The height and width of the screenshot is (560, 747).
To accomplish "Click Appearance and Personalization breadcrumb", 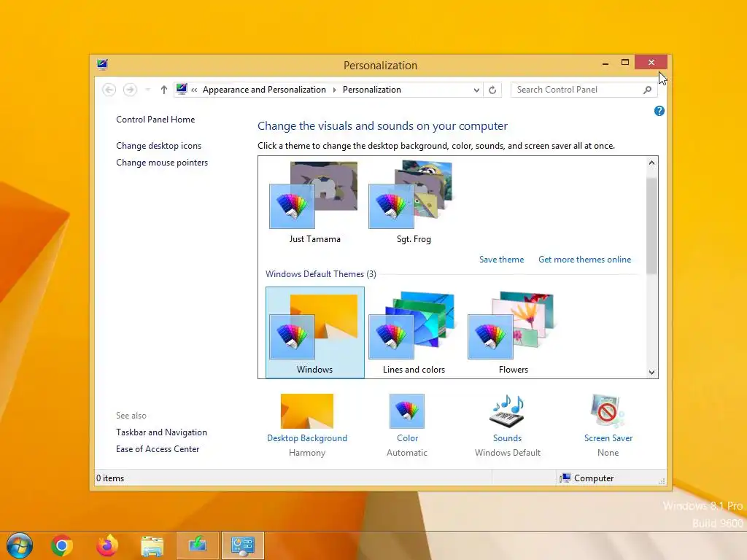I will click(264, 90).
